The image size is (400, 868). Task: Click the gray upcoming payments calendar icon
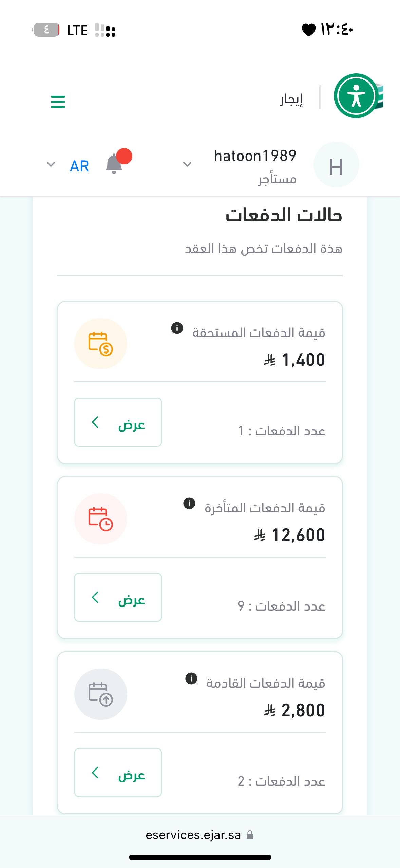(101, 694)
